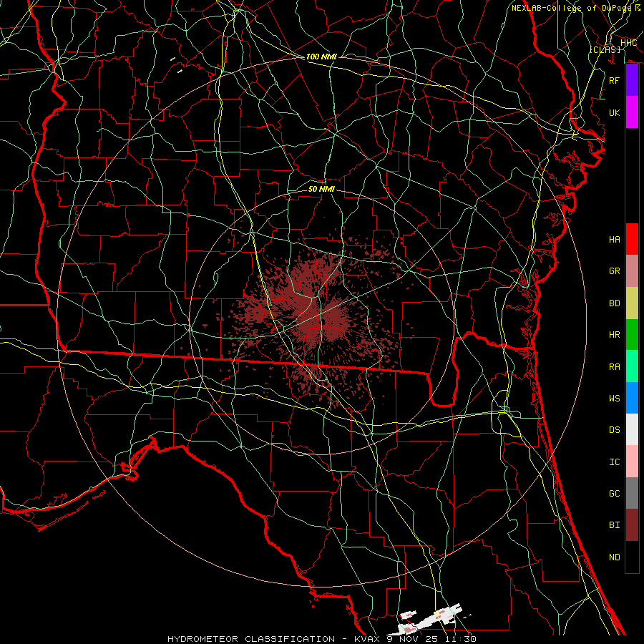Click the ND black legend swatch
The image size is (644, 644).
[x=632, y=557]
